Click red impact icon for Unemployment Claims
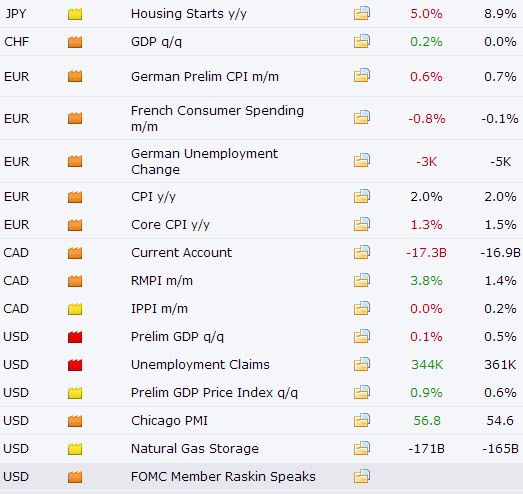Screen dimensions: 523x494 (x=75, y=365)
